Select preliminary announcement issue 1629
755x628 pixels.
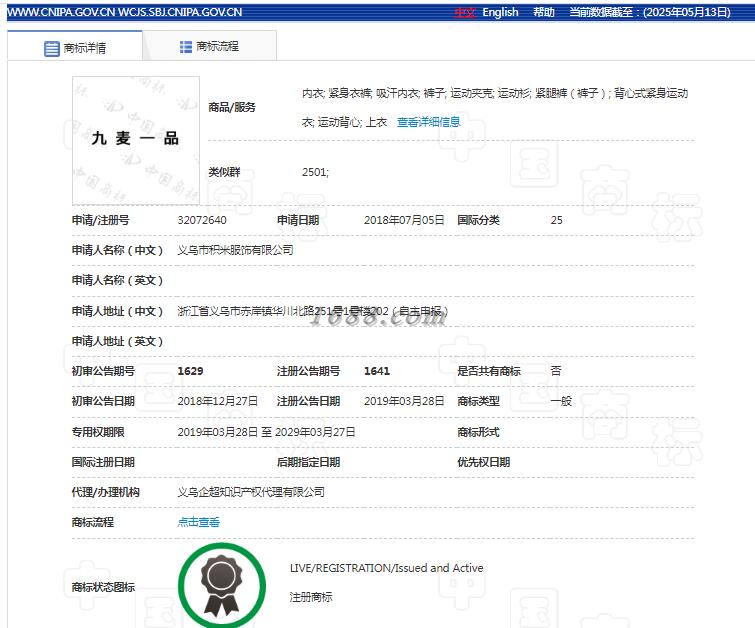tap(190, 371)
